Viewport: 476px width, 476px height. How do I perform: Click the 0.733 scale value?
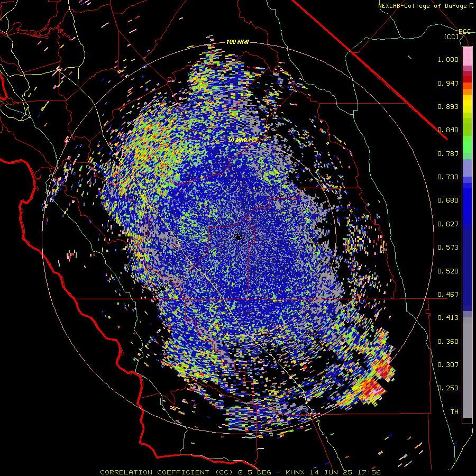pos(448,177)
